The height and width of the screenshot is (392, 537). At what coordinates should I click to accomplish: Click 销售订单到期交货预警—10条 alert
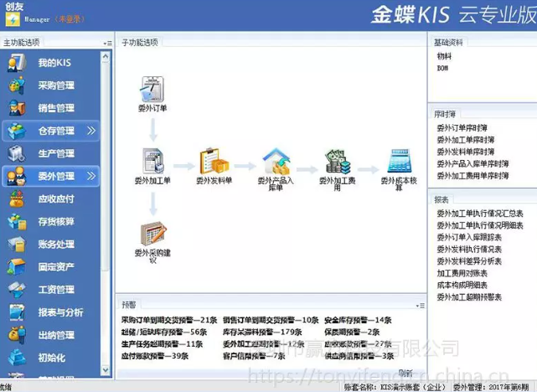click(271, 321)
